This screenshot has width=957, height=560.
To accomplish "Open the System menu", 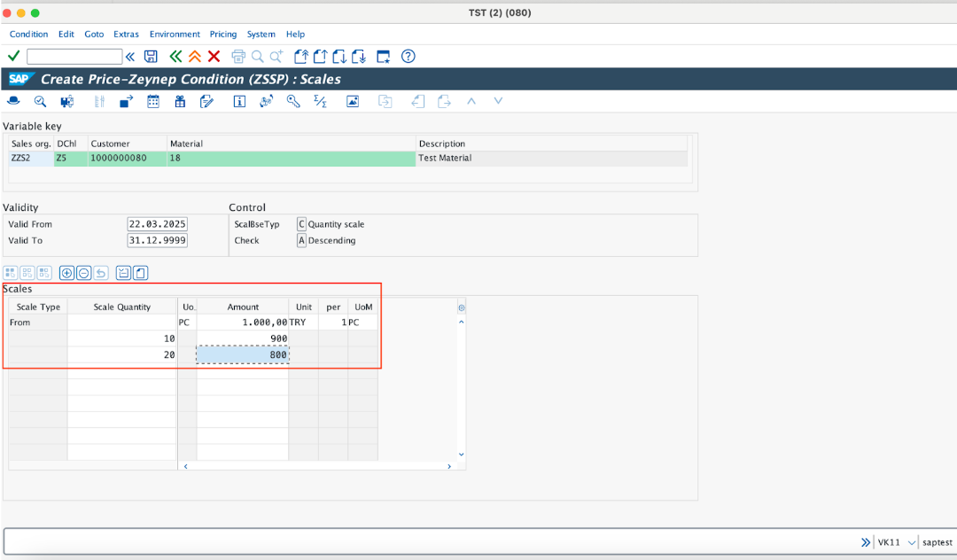I will coord(261,35).
